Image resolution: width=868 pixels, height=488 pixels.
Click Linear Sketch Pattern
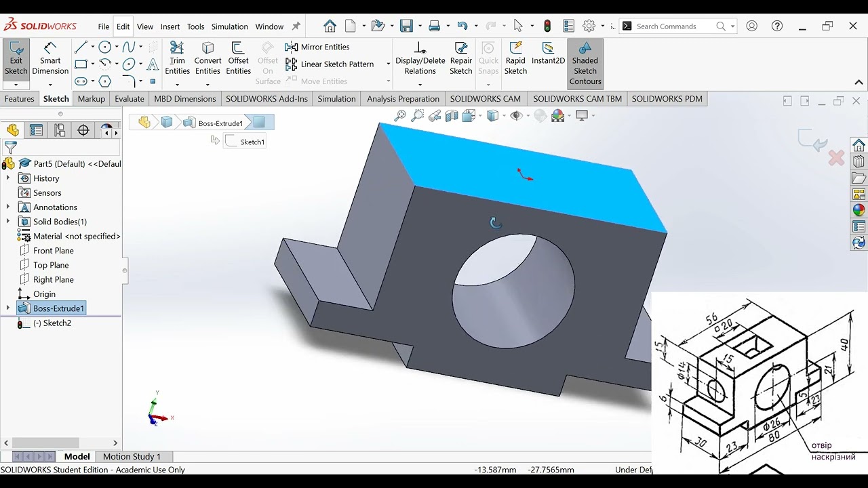330,64
